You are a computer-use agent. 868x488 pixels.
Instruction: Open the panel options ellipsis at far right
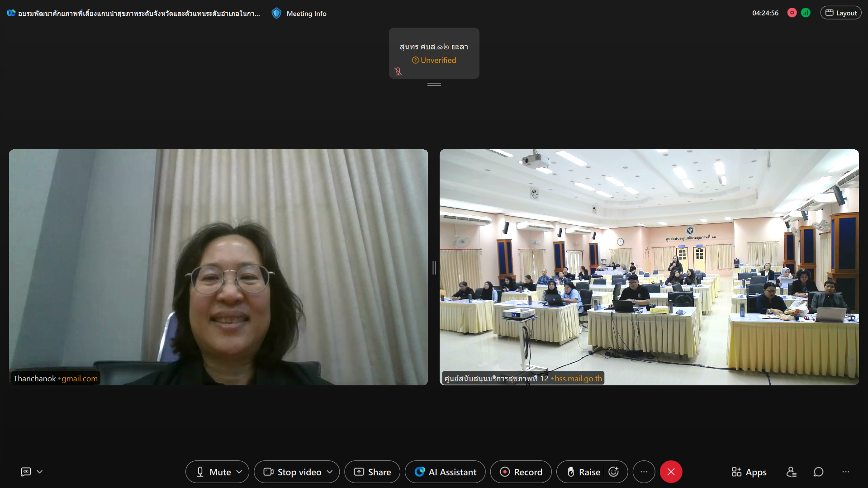846,472
